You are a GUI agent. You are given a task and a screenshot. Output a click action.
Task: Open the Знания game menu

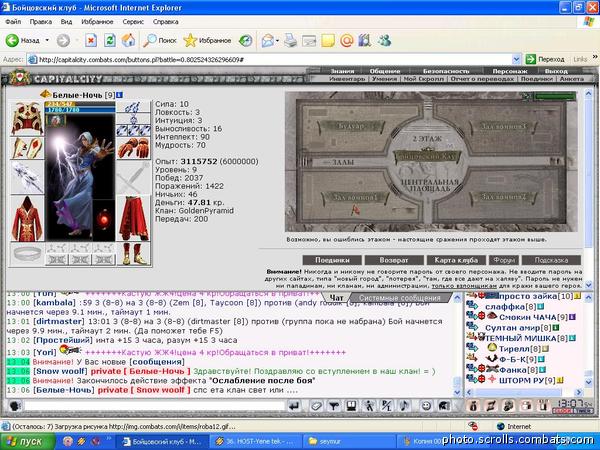click(342, 71)
